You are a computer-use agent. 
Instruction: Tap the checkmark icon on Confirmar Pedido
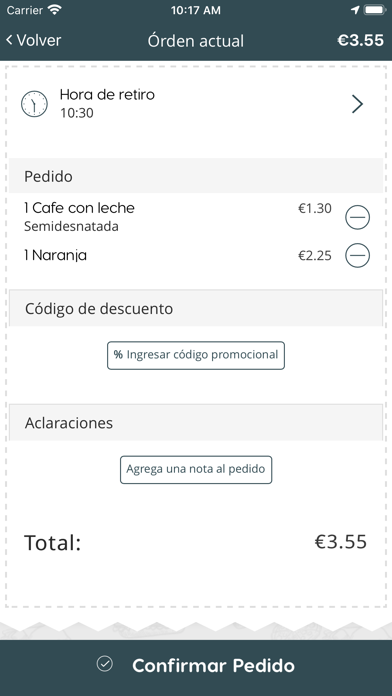coord(105,664)
